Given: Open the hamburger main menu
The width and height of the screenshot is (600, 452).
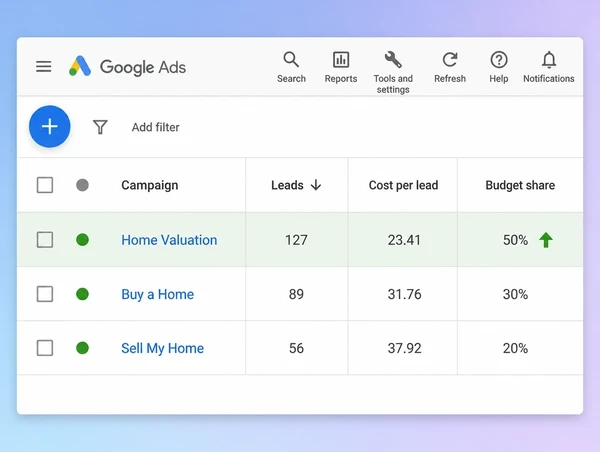Looking at the screenshot, I should pos(44,67).
